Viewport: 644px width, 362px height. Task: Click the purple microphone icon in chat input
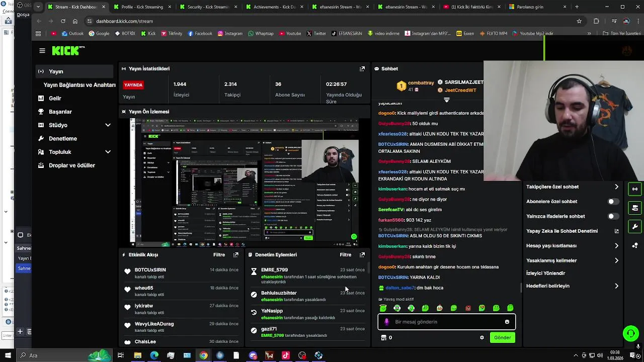click(386, 322)
